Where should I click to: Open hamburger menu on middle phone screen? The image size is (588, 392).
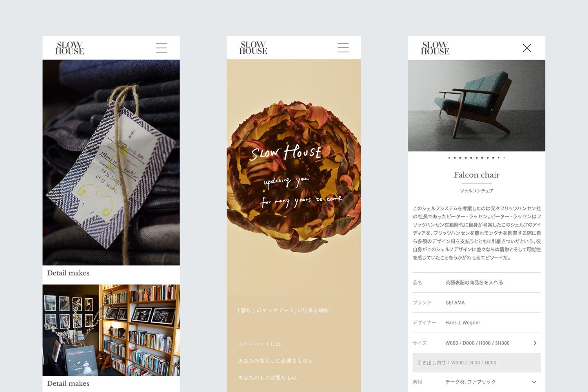343,48
